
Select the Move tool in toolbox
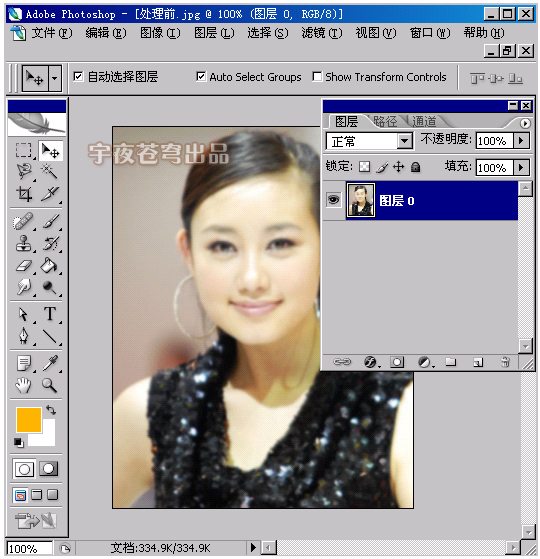coord(50,151)
